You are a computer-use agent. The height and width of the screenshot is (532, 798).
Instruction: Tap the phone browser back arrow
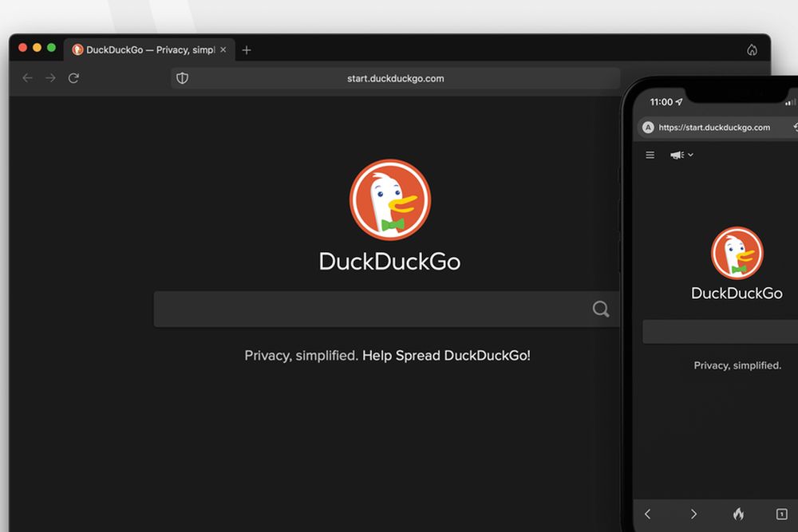[648, 514]
